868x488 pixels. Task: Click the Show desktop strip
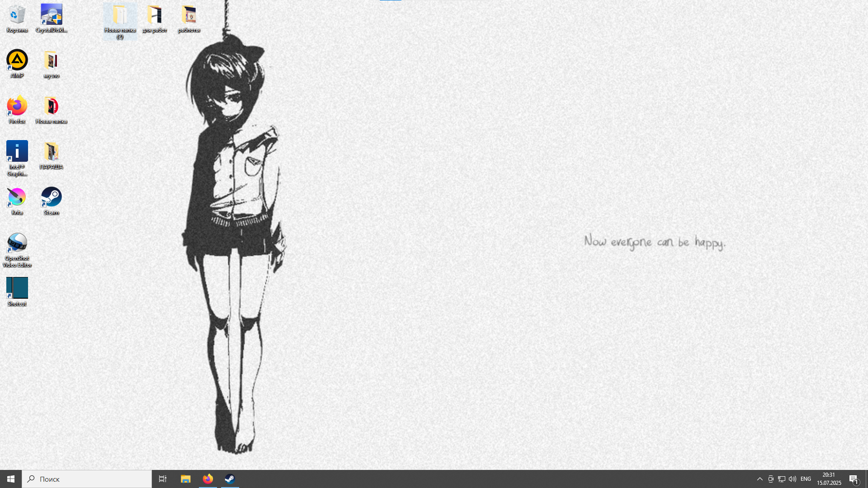click(x=867, y=479)
